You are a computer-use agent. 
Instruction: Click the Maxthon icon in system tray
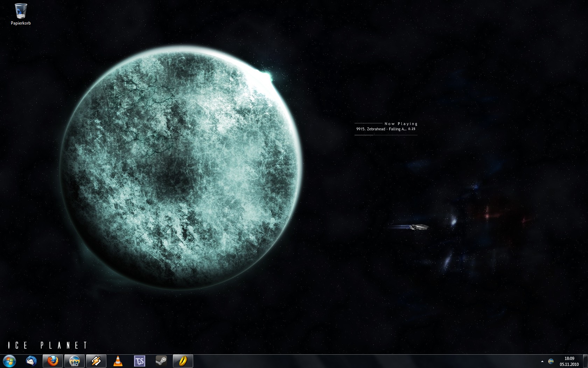coord(551,361)
